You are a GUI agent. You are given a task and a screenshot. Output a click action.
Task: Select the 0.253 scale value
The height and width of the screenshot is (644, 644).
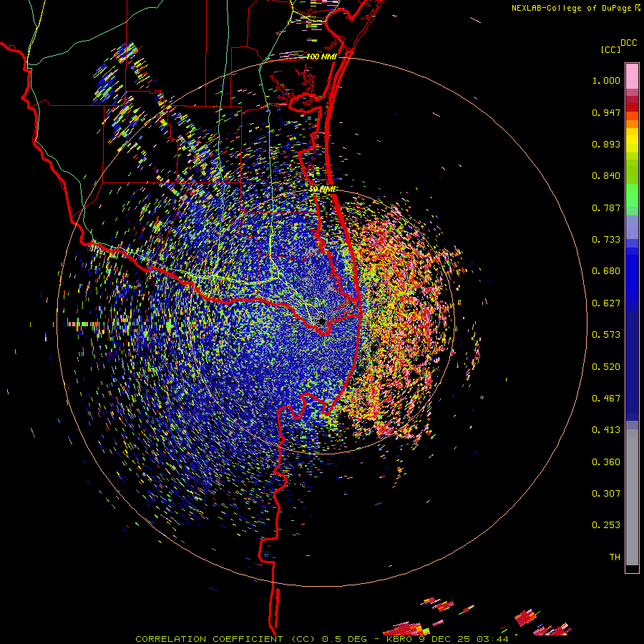(606, 525)
